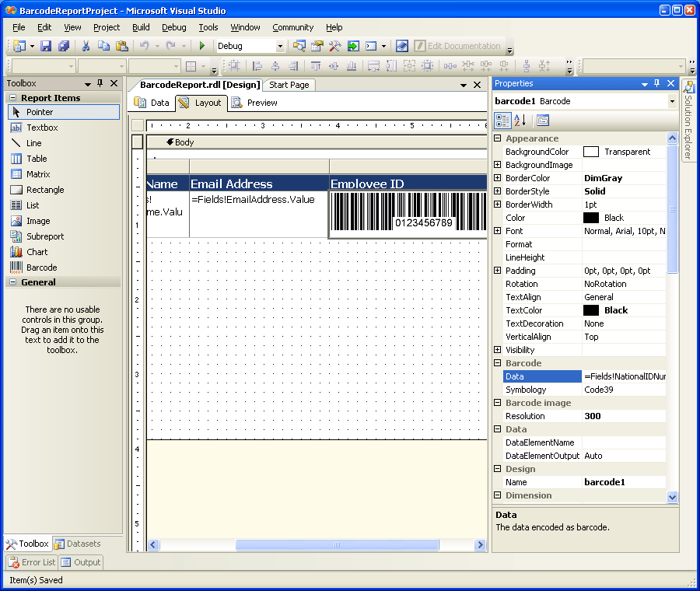Click the Start Debugging play icon
The image size is (700, 591).
click(202, 46)
